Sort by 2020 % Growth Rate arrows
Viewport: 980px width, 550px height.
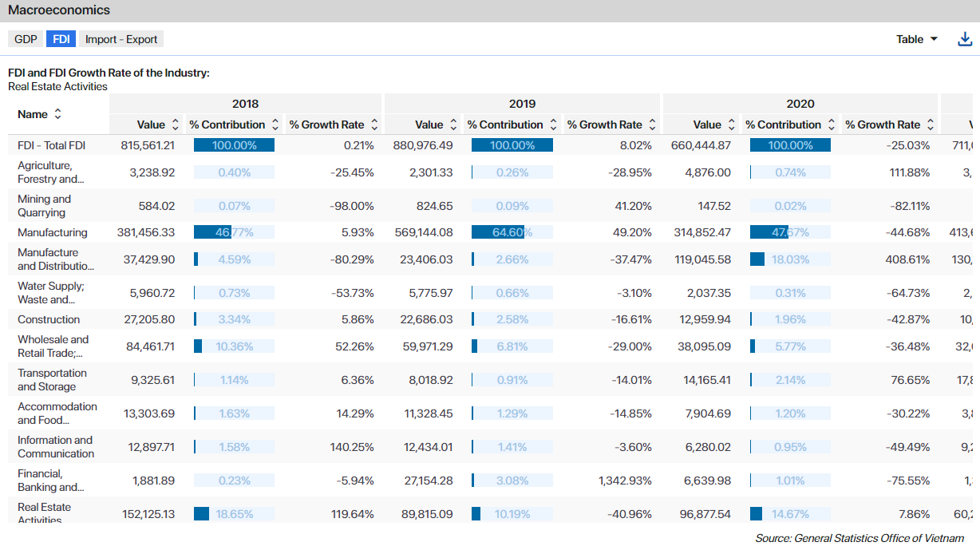coord(931,125)
